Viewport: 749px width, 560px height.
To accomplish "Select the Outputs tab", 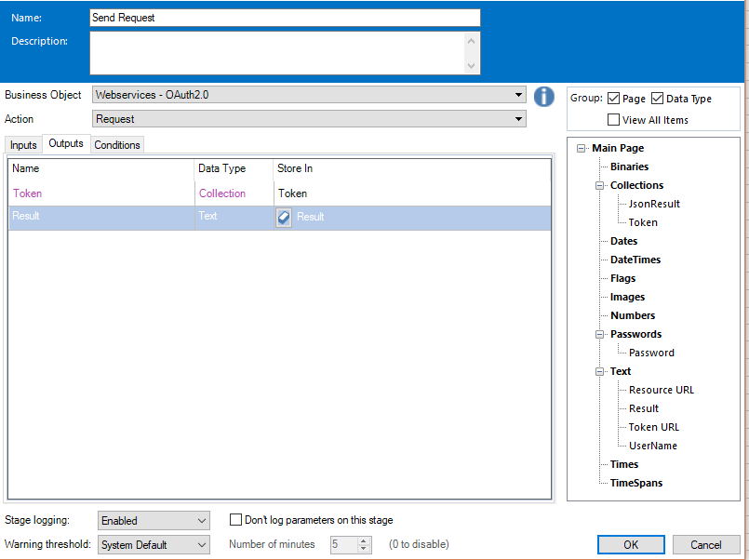I will [x=66, y=143].
